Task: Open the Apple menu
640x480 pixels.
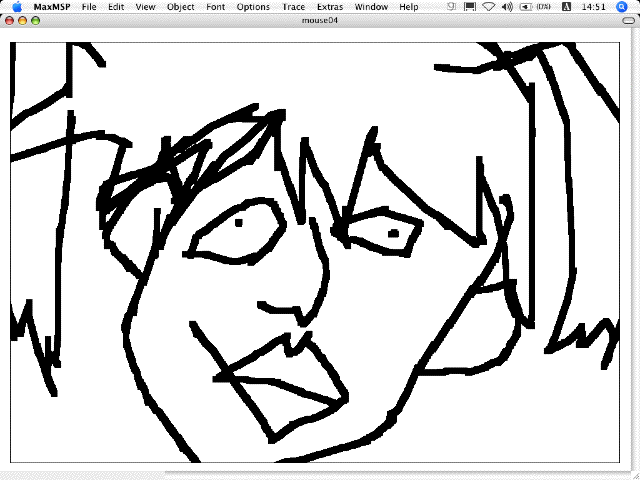Action: pyautogui.click(x=17, y=7)
